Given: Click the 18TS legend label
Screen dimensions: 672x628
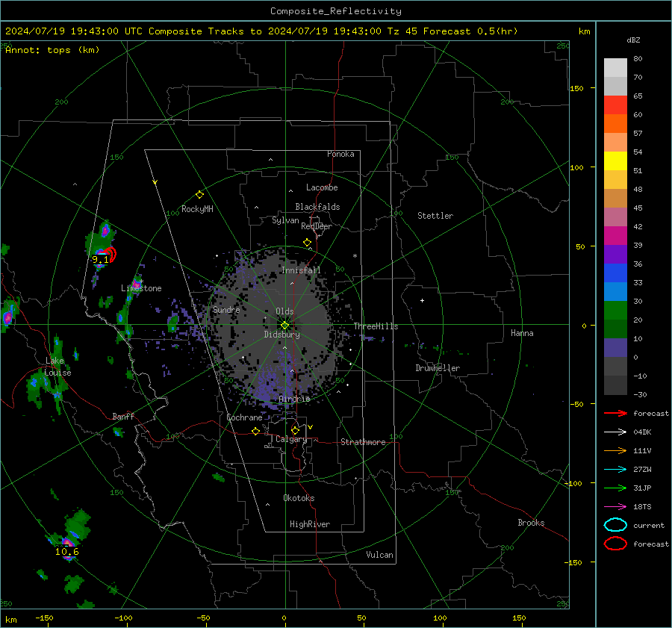Looking at the screenshot, I should click(642, 507).
